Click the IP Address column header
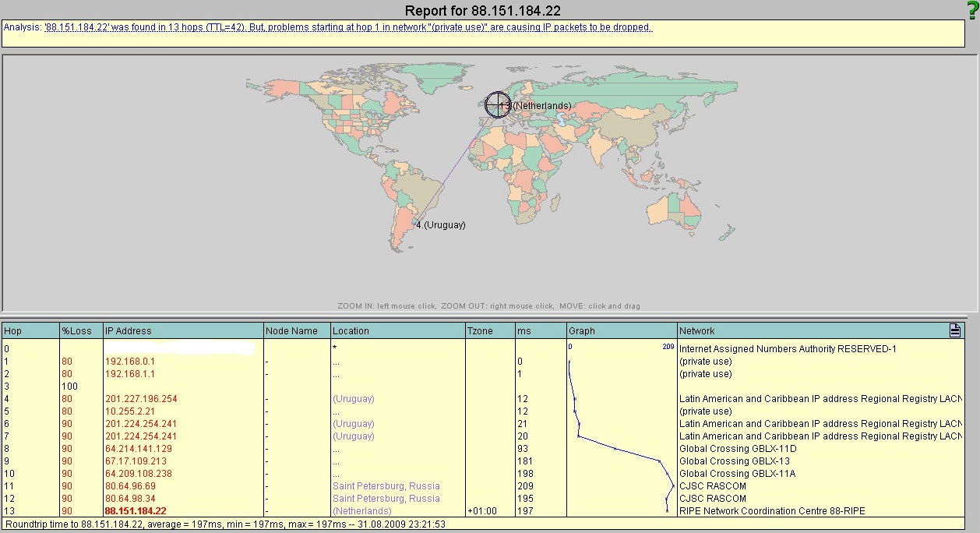Viewport: 980px width, 533px height. [x=129, y=331]
